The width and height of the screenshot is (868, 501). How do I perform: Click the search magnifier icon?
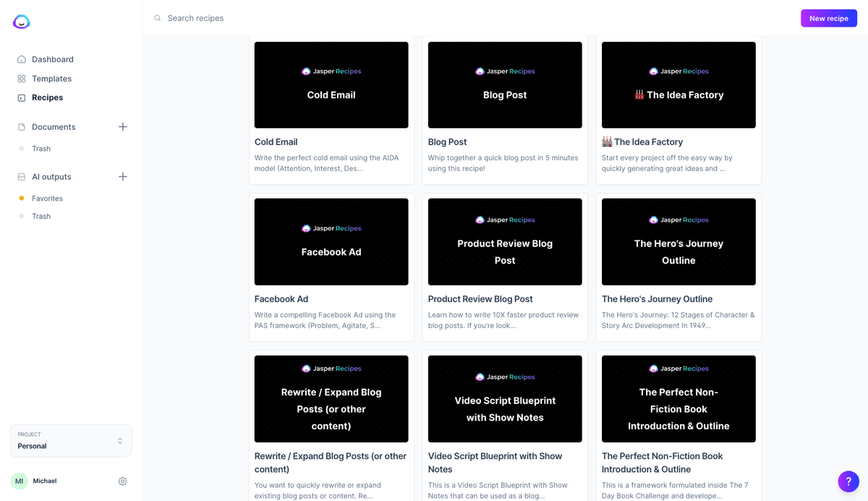click(158, 18)
